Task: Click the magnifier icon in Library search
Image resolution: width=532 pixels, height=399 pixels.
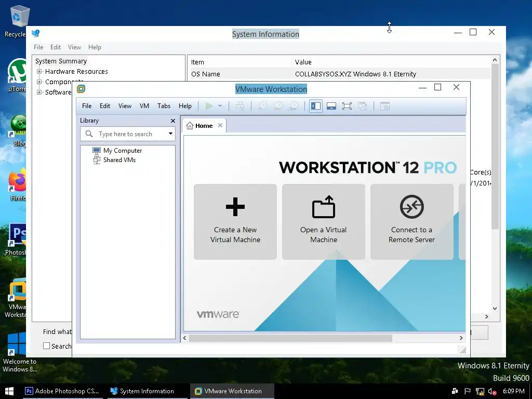Action: point(89,134)
